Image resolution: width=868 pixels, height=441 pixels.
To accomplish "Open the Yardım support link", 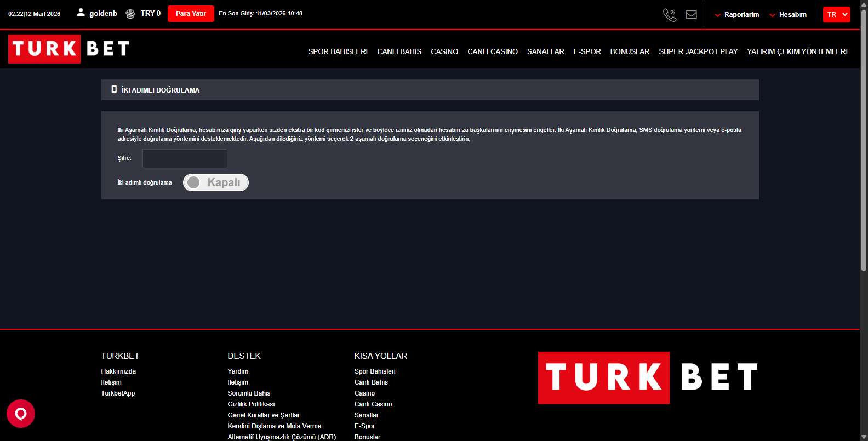I will click(238, 371).
